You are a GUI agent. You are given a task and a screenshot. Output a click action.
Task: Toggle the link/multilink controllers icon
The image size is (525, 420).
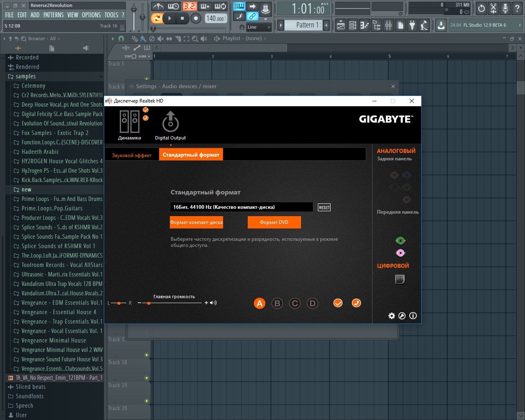tap(253, 16)
